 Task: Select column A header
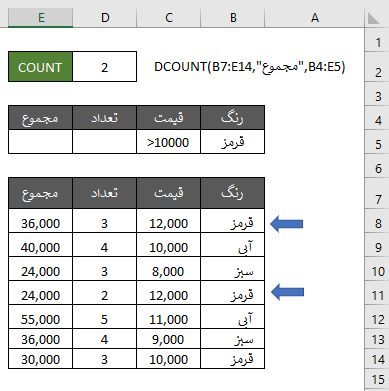[315, 18]
